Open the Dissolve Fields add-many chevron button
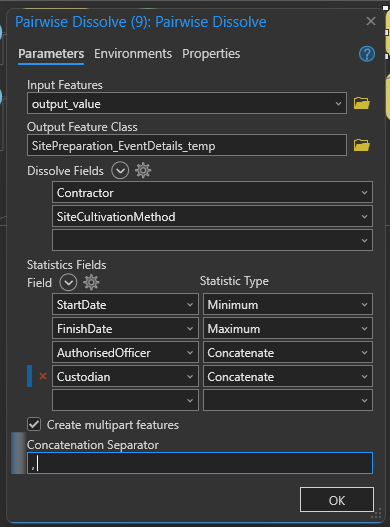The image size is (390, 527). (x=120, y=170)
